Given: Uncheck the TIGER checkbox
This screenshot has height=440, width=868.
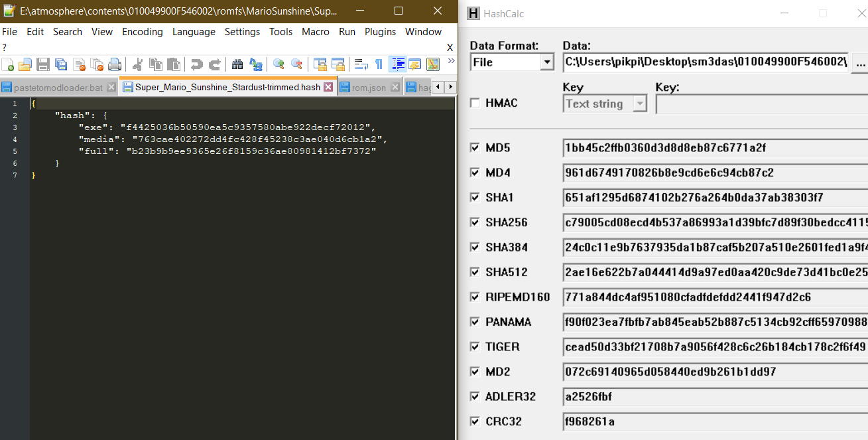Looking at the screenshot, I should point(475,346).
